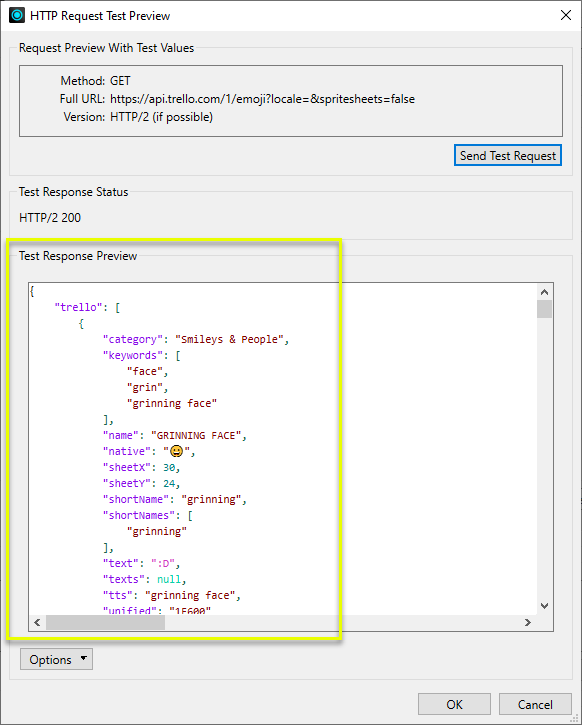Image resolution: width=582 pixels, height=725 pixels.
Task: Click the "GRINNING FACE" name value
Action: [196, 435]
